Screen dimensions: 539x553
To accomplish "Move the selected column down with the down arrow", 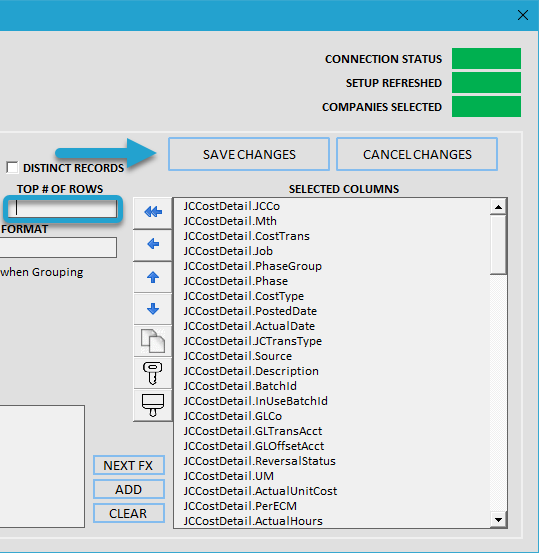I will 153,309.
